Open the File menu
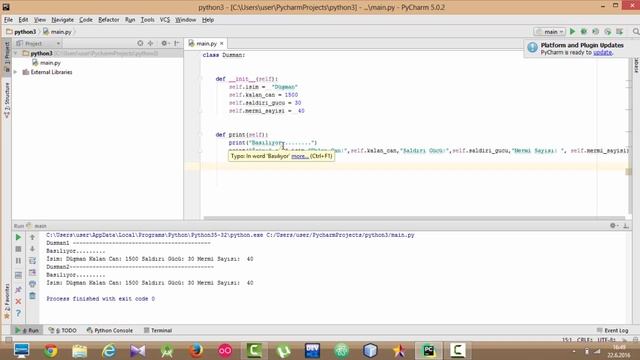Screen dimensions: 640x360 [x=8, y=20]
